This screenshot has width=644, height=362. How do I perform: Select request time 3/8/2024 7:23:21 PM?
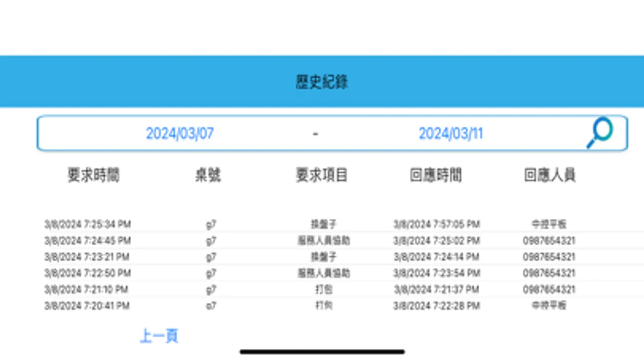87,257
